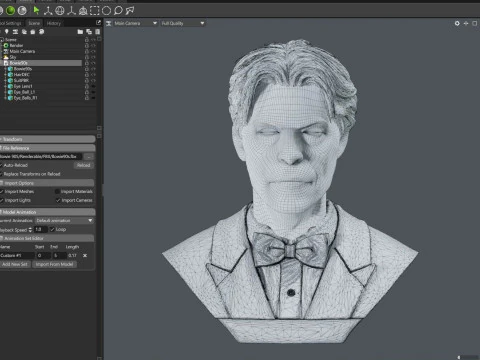Toggle visibility of Main Camera row
Screen dimensions: 480x360
click(x=93, y=51)
